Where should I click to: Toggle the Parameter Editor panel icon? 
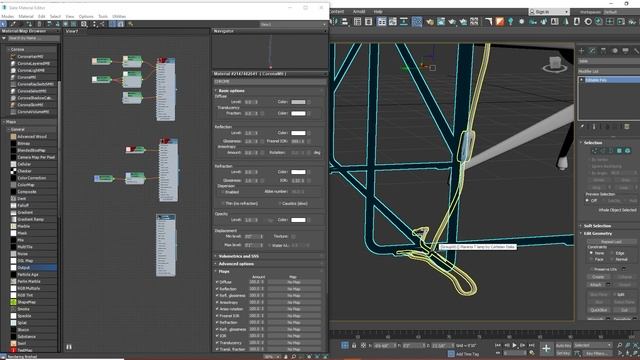tap(121, 24)
